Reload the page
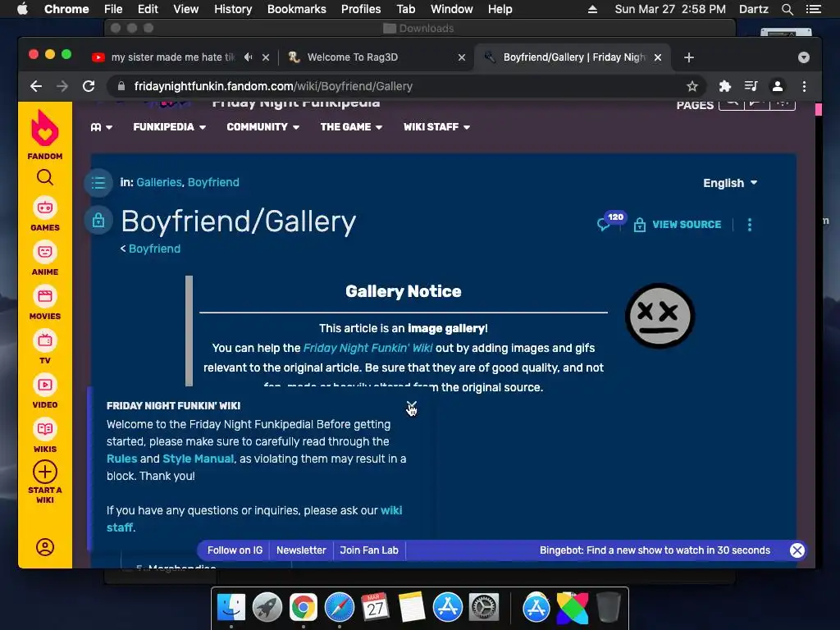840x630 pixels. coord(89,86)
